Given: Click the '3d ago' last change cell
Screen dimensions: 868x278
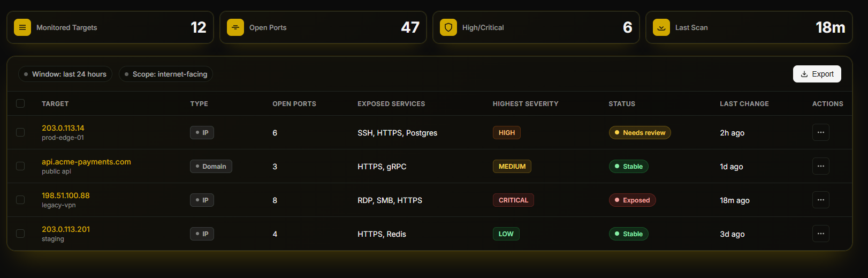Looking at the screenshot, I should [x=732, y=234].
